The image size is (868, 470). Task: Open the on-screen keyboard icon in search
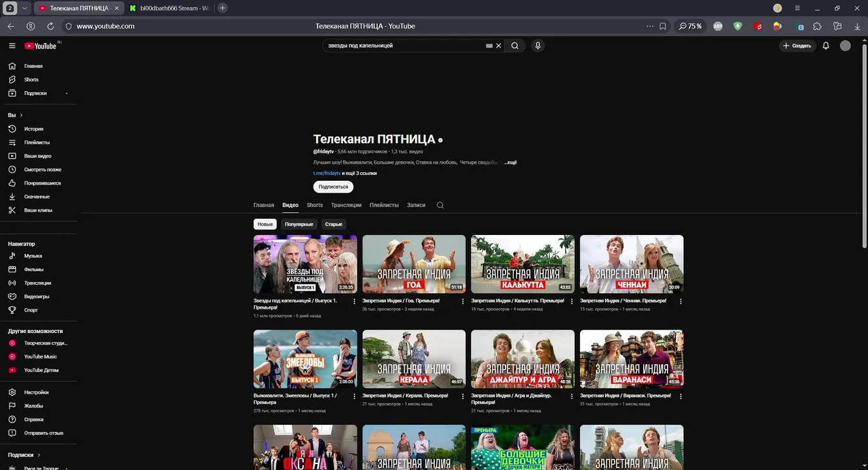tap(489, 46)
